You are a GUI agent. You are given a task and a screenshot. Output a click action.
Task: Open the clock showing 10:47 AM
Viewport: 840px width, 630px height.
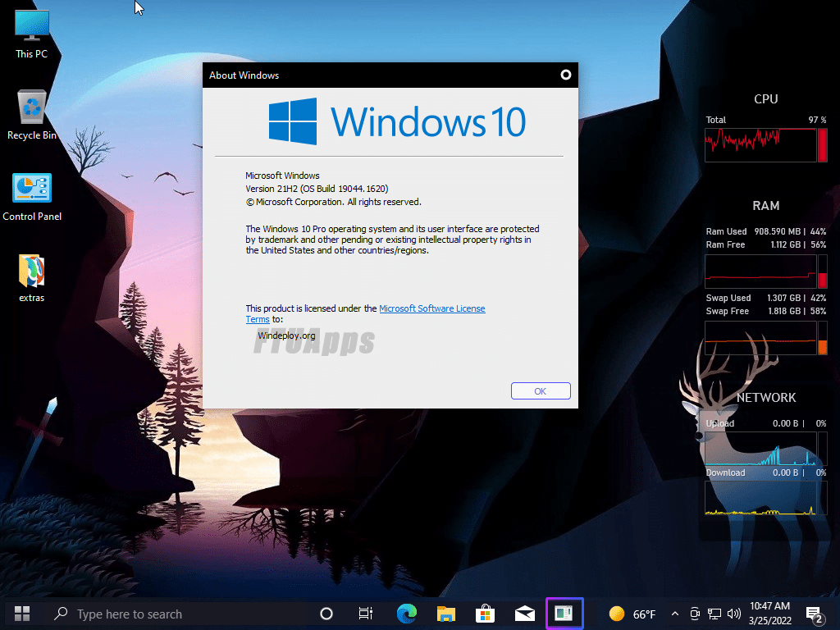(x=769, y=614)
